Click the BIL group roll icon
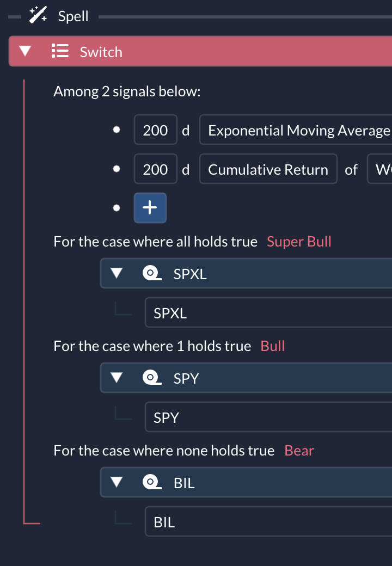The height and width of the screenshot is (566, 392). (151, 482)
